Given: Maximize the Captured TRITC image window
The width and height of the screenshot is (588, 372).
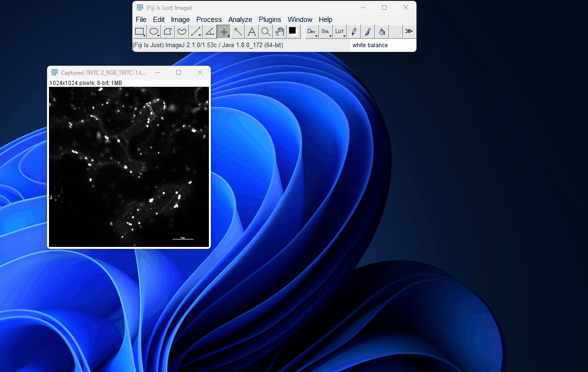Looking at the screenshot, I should point(179,72).
